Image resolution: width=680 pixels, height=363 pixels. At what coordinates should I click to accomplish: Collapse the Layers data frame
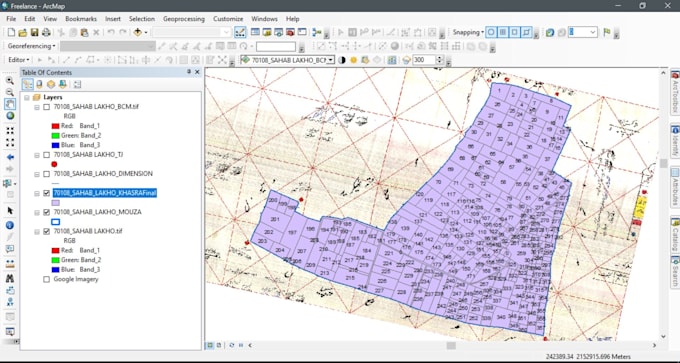point(27,98)
